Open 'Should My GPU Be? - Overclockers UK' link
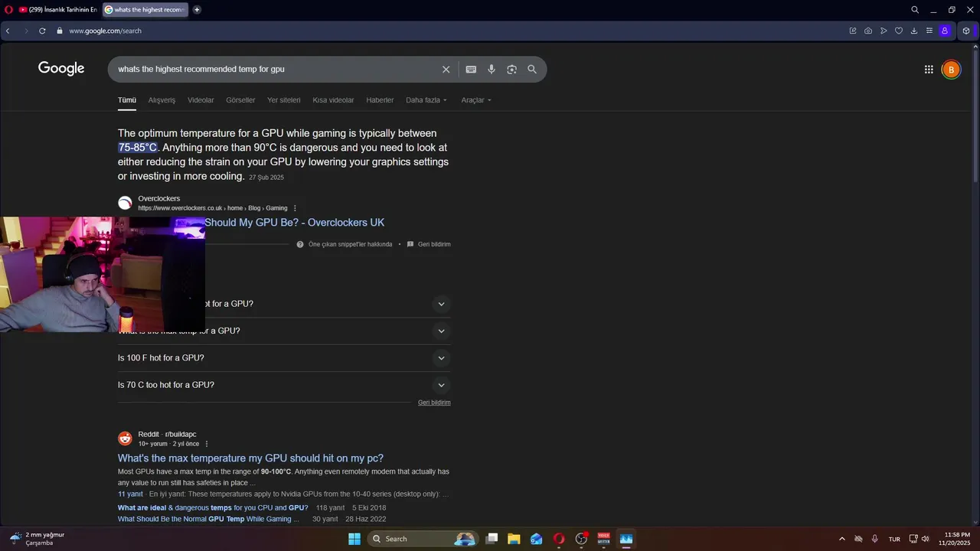 coord(295,223)
